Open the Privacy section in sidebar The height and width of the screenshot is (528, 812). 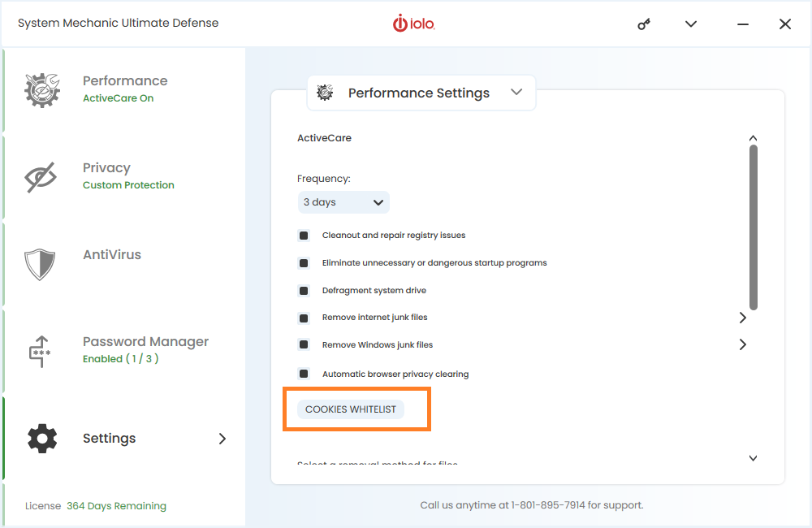(x=124, y=177)
